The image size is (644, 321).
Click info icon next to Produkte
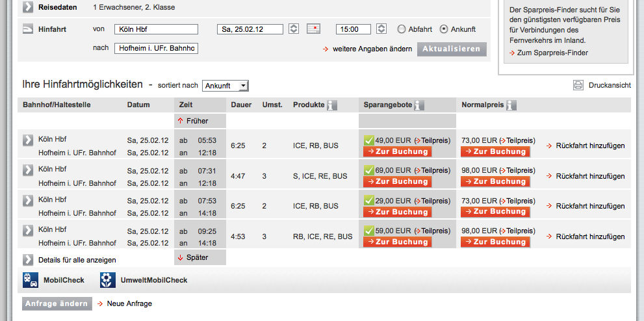point(332,105)
